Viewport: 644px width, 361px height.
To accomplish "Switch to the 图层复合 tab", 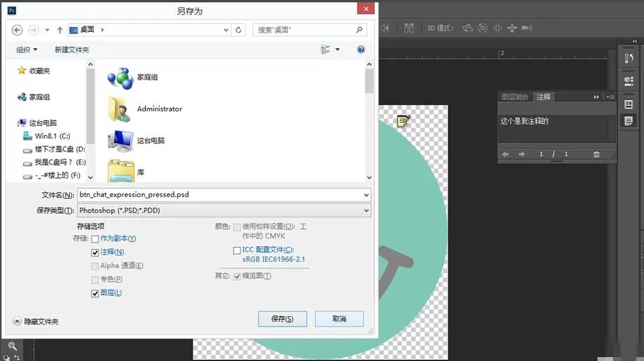I will 514,97.
